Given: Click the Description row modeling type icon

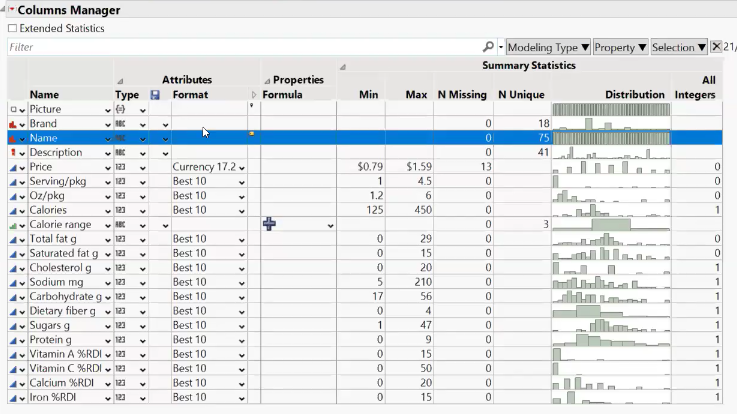Looking at the screenshot, I should point(13,153).
